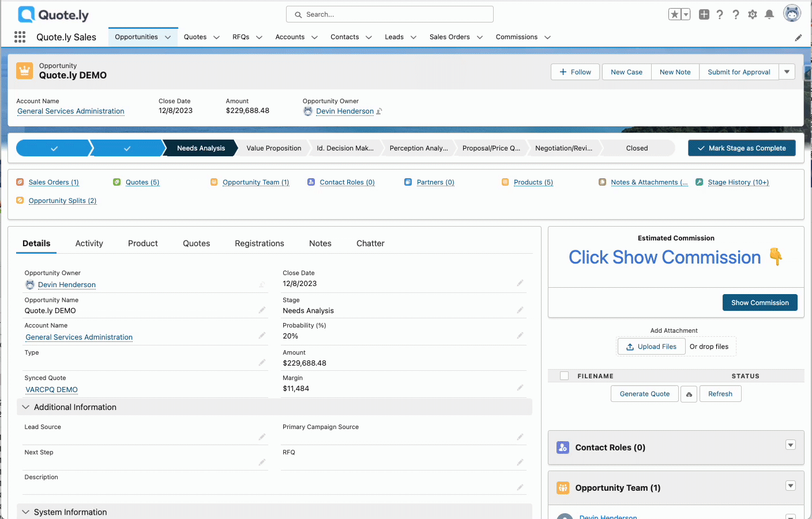
Task: Click the edit pencil for Account Name
Action: (x=262, y=336)
